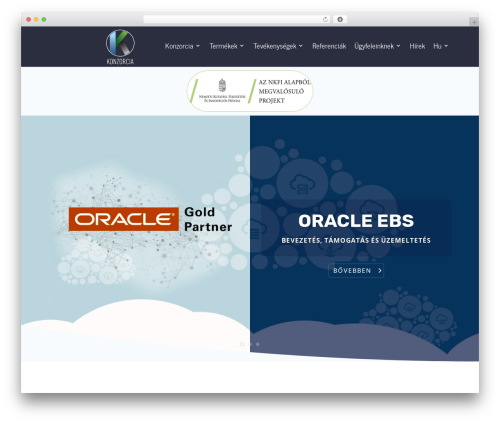Click the ORACLE EBS heading
The height and width of the screenshot is (423, 500).
[x=356, y=221]
